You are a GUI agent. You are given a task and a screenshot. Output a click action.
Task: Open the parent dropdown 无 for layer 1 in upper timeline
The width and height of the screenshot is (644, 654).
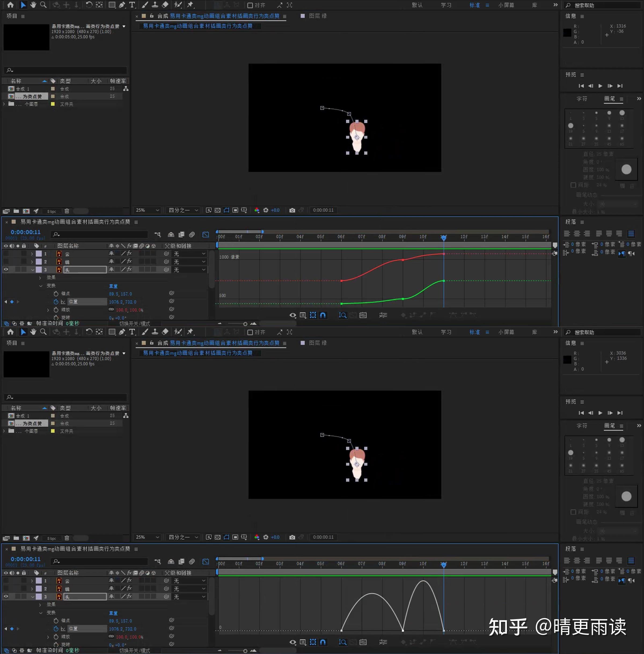[x=189, y=253]
